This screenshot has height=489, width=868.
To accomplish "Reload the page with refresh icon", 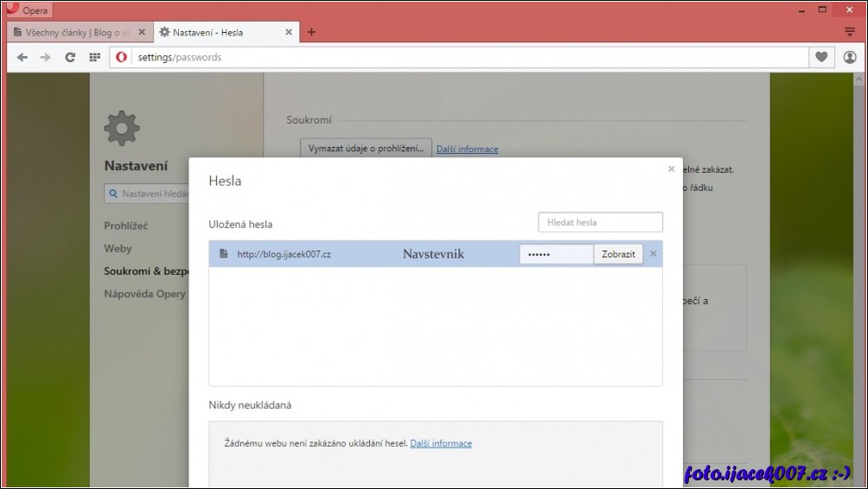I will pyautogui.click(x=70, y=58).
